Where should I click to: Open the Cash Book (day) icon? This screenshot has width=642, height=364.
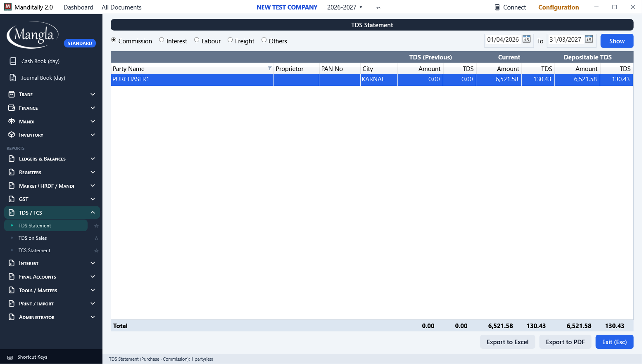(x=13, y=61)
